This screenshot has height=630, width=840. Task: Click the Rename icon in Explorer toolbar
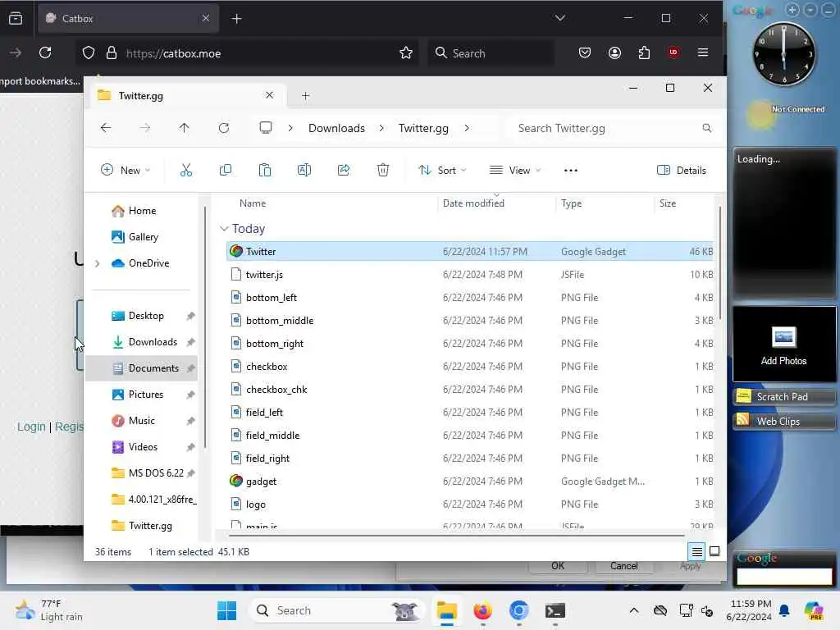click(x=304, y=171)
